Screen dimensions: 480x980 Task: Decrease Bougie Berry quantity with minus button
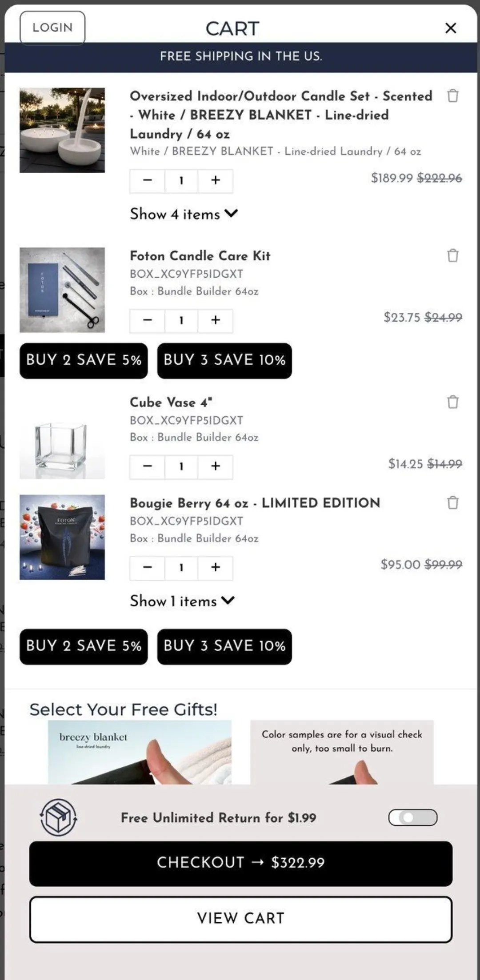[x=148, y=567]
